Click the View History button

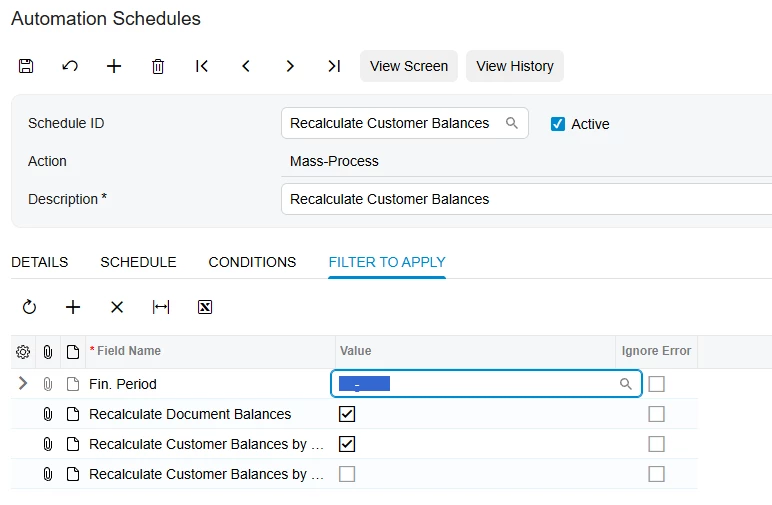pos(515,66)
